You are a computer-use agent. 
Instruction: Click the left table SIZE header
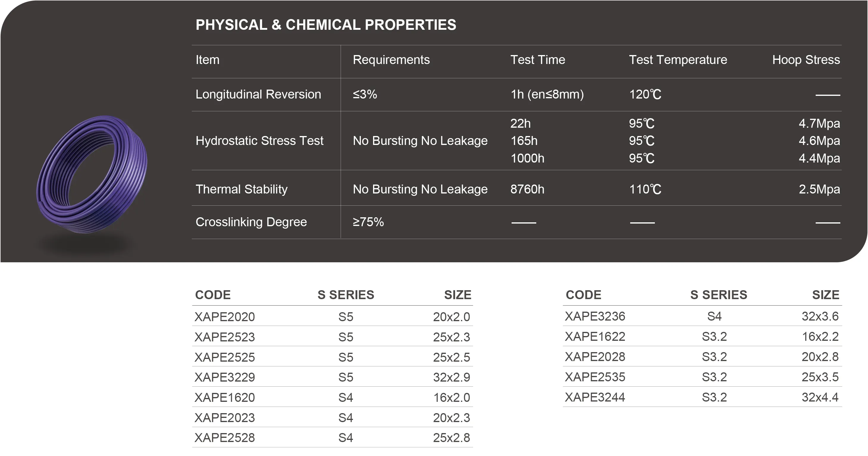pyautogui.click(x=457, y=295)
